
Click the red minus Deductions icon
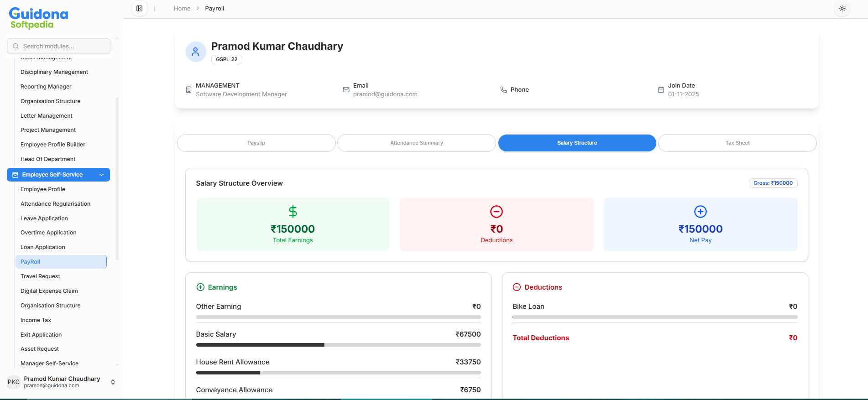pyautogui.click(x=497, y=212)
